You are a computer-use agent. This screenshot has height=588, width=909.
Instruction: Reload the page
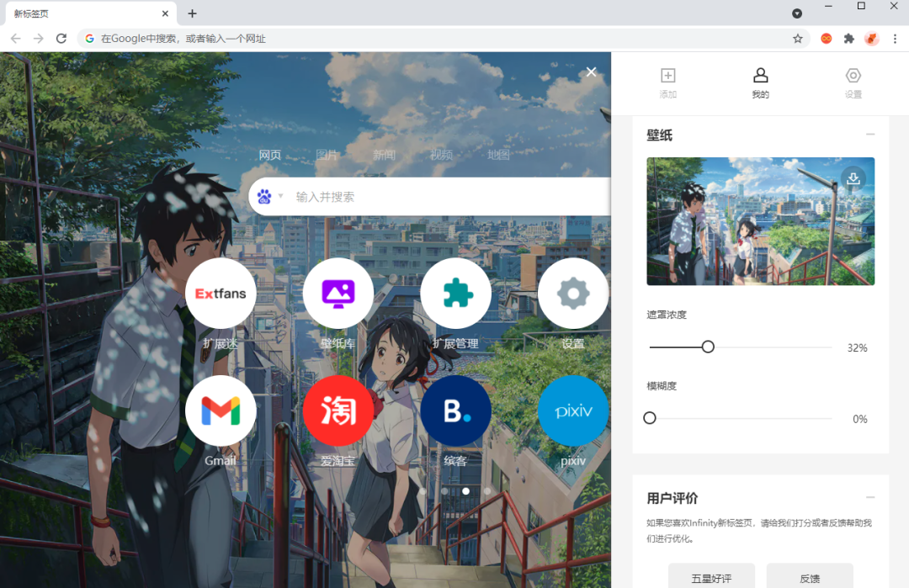point(61,38)
